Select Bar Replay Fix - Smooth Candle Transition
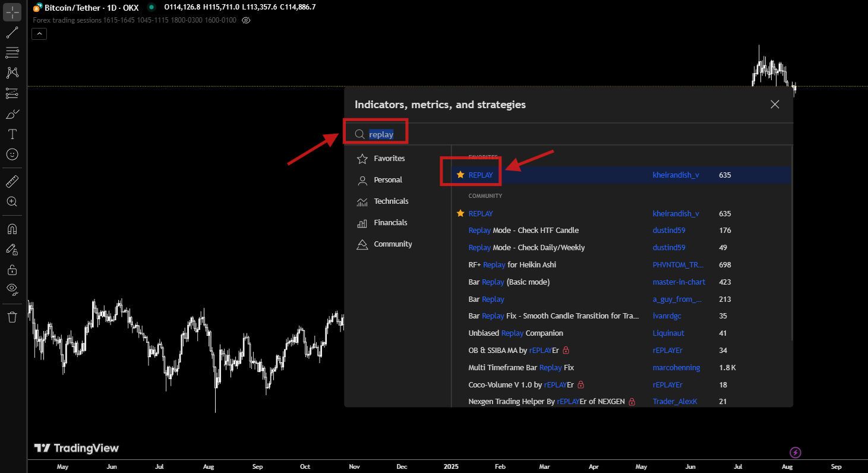This screenshot has height=473, width=868. pyautogui.click(x=554, y=316)
